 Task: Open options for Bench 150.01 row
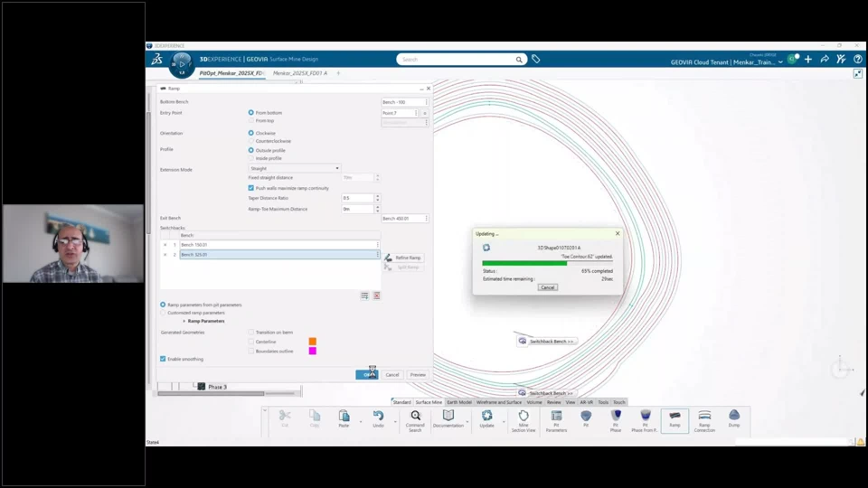coord(378,245)
